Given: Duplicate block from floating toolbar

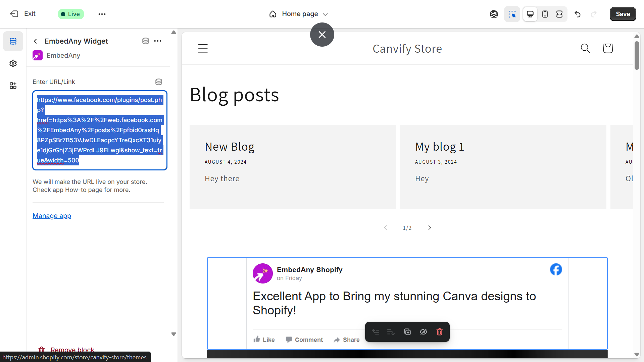Looking at the screenshot, I should coord(407,332).
